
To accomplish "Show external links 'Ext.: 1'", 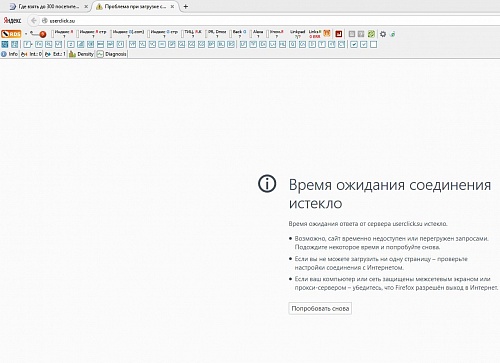I will pyautogui.click(x=55, y=54).
